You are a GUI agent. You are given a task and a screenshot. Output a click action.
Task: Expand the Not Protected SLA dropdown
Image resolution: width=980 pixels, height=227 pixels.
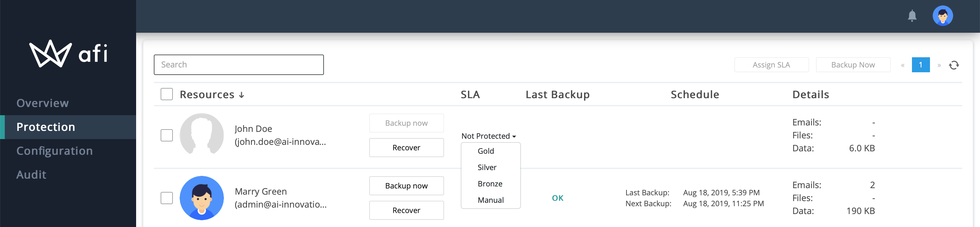489,136
